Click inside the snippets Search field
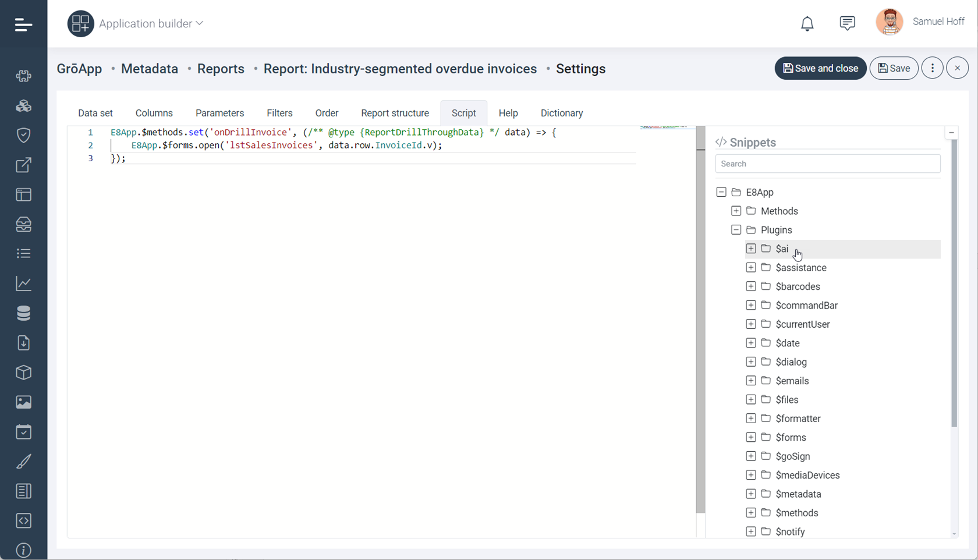The image size is (978, 560). tap(827, 164)
